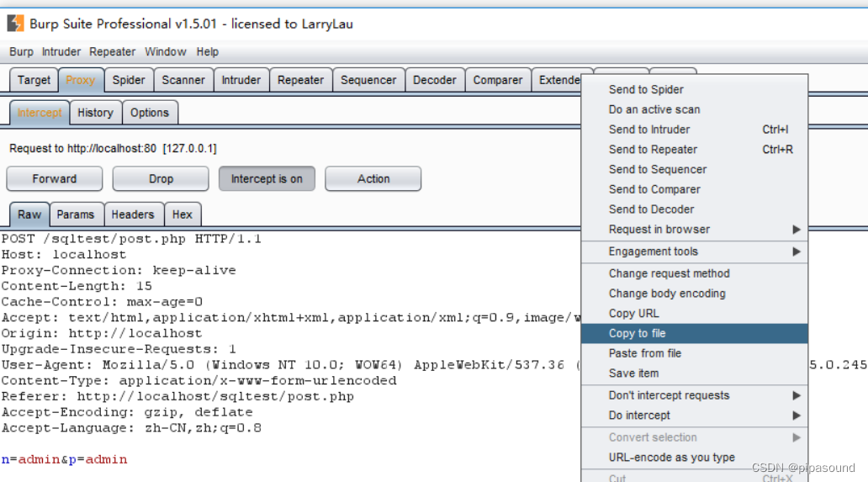This screenshot has height=482, width=868.
Task: Toggle URL-encode as you type
Action: (x=694, y=458)
